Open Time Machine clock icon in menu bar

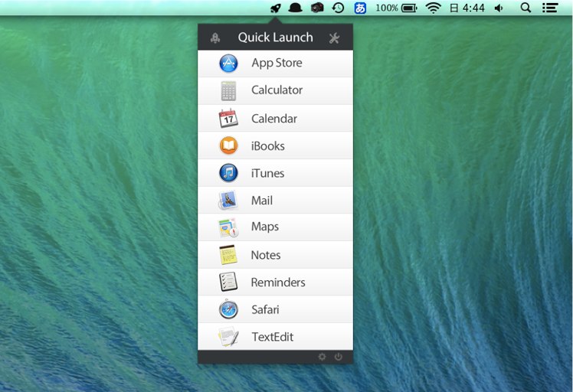[x=338, y=8]
